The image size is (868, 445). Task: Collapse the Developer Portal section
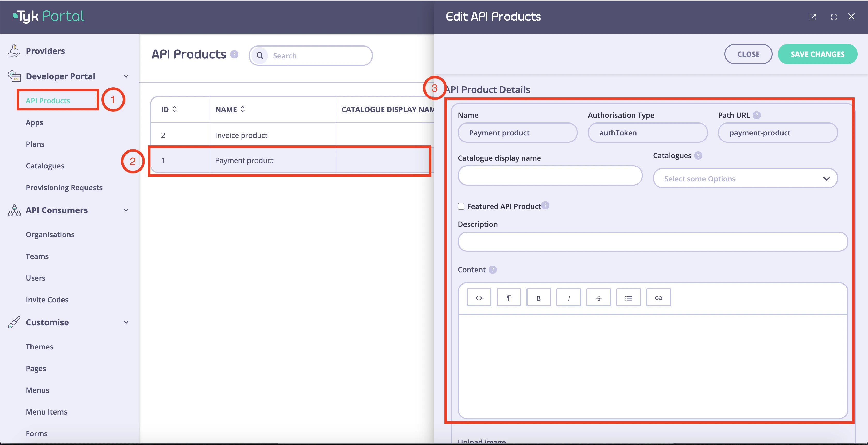(126, 76)
